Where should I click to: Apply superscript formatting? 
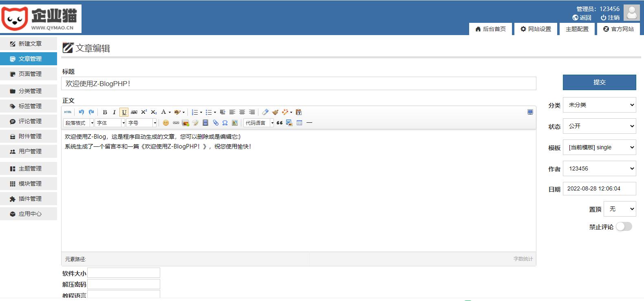tap(144, 112)
